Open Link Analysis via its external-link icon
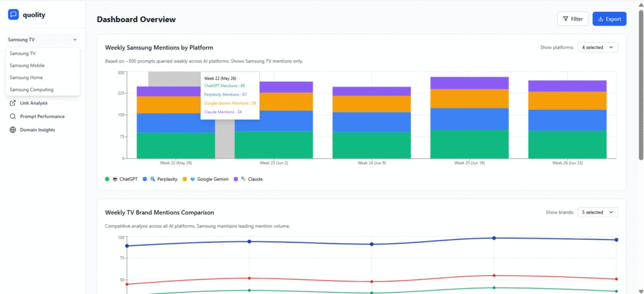The width and height of the screenshot is (644, 294). [13, 103]
